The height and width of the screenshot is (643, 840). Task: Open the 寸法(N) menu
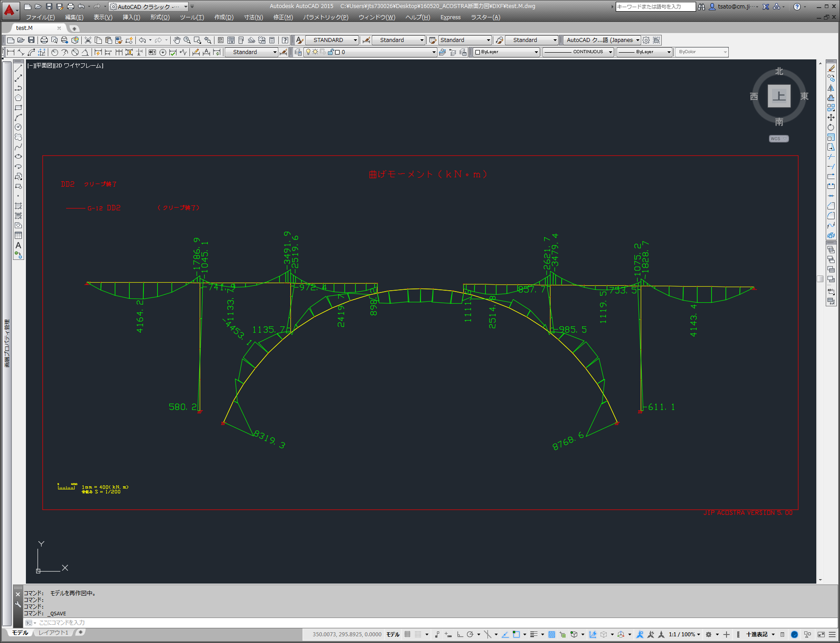coord(253,17)
